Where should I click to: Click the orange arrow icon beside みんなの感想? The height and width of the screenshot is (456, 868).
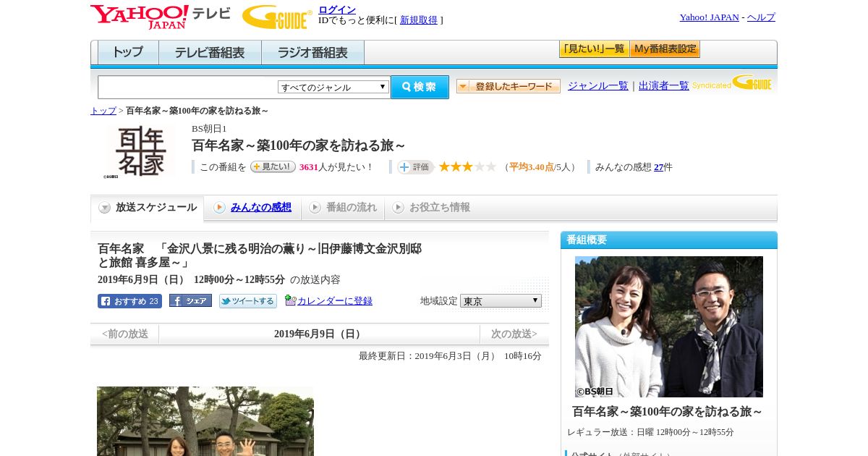pyautogui.click(x=219, y=208)
